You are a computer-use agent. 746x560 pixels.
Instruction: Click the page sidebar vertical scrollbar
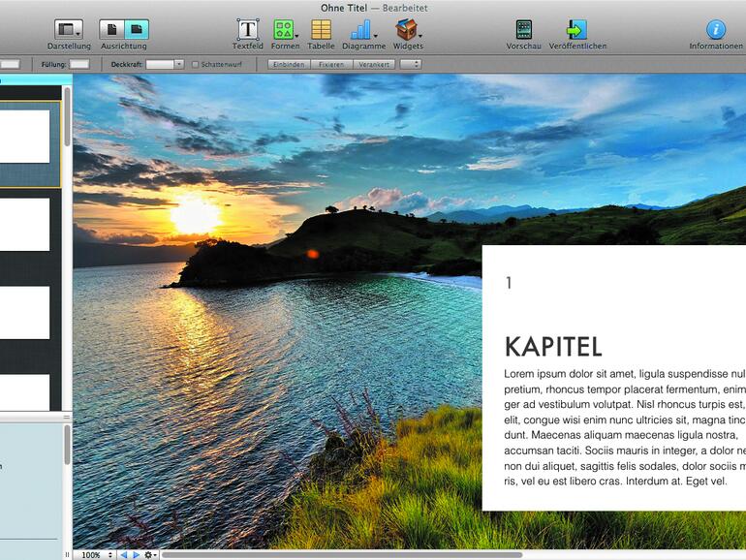click(68, 117)
